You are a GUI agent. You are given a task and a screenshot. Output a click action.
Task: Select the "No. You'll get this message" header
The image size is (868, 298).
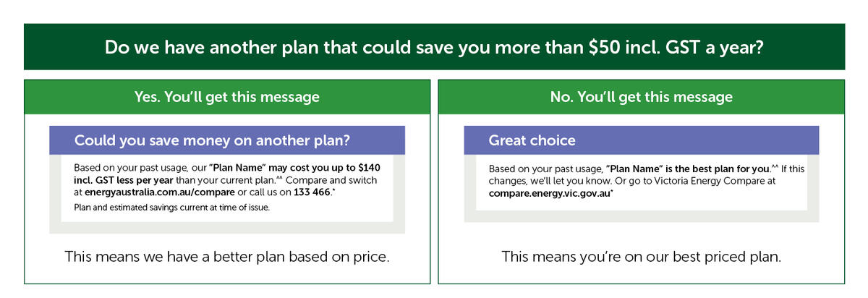point(641,97)
